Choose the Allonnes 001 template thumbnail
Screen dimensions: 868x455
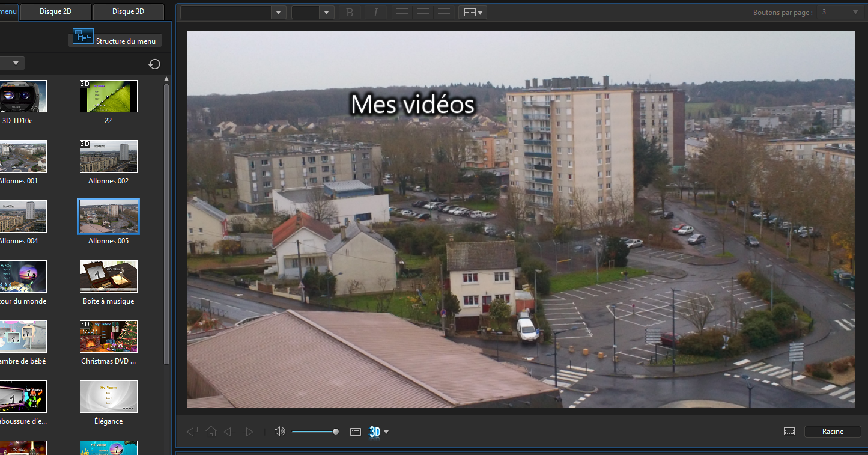pyautogui.click(x=23, y=156)
